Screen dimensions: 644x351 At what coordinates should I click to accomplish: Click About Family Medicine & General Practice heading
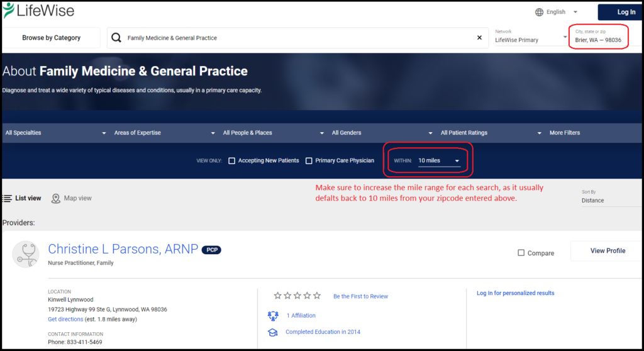125,71
